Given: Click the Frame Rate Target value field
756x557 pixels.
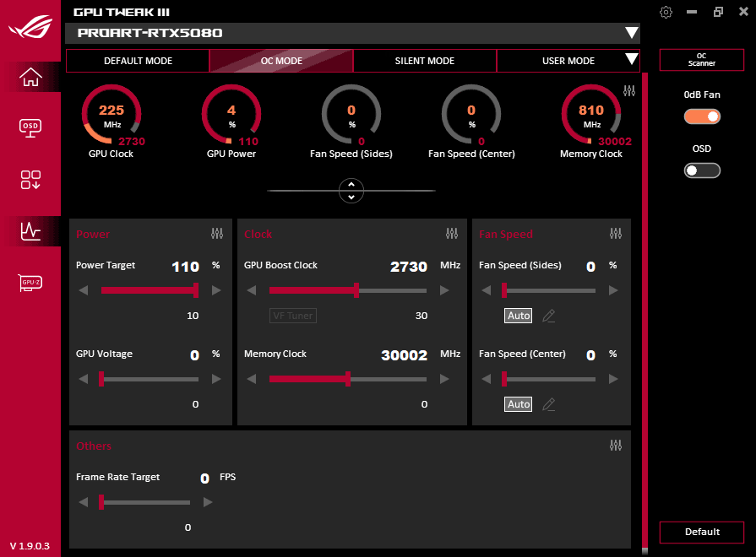Looking at the screenshot, I should [x=204, y=478].
